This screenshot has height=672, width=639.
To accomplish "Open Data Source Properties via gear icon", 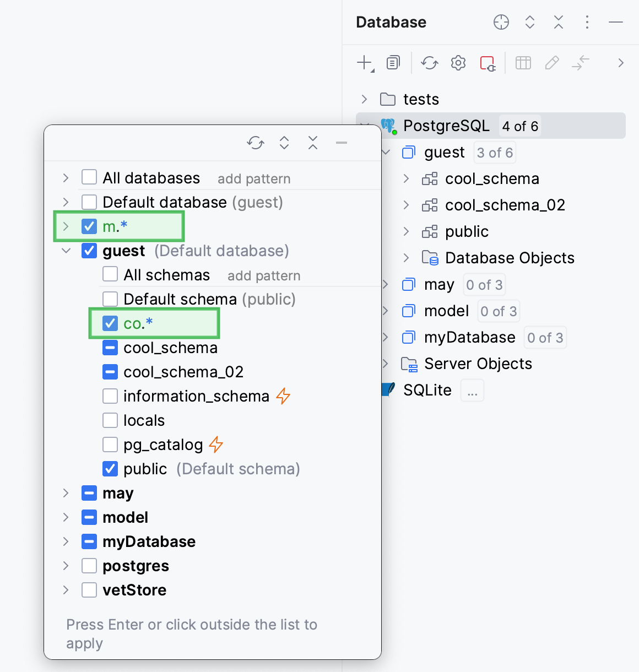I will tap(458, 63).
